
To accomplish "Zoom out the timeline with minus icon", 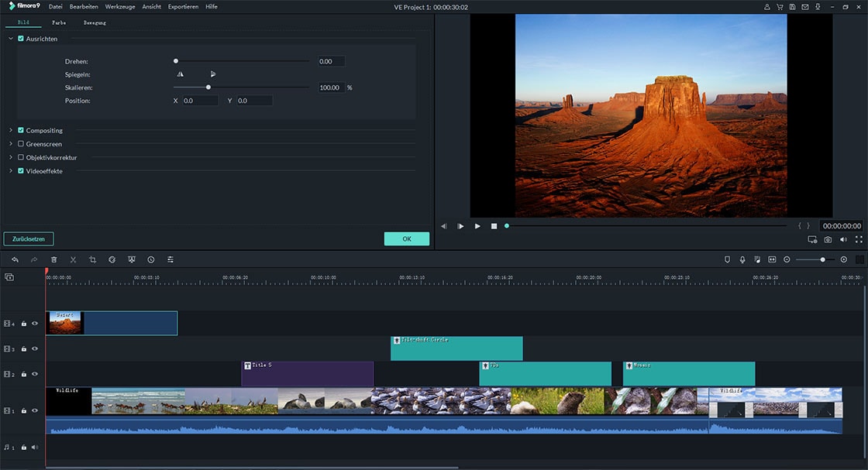I will 787,259.
